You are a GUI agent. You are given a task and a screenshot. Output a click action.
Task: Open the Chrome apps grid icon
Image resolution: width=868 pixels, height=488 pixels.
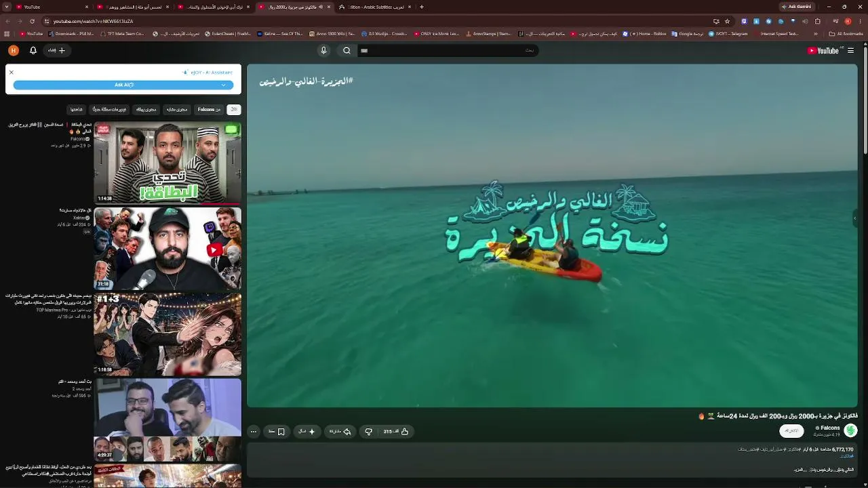7,33
